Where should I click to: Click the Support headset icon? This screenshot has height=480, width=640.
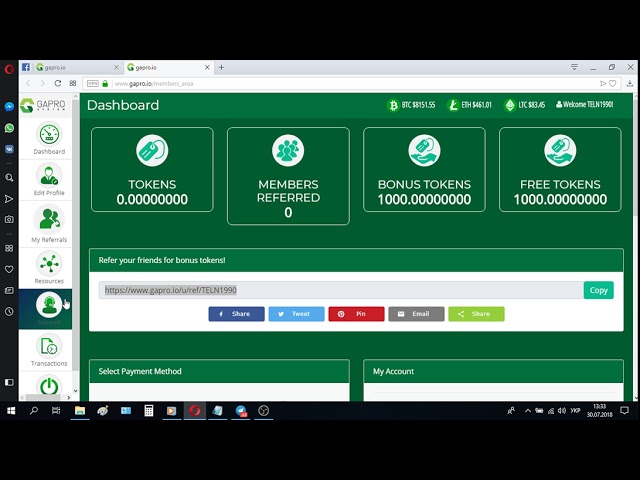(49, 304)
